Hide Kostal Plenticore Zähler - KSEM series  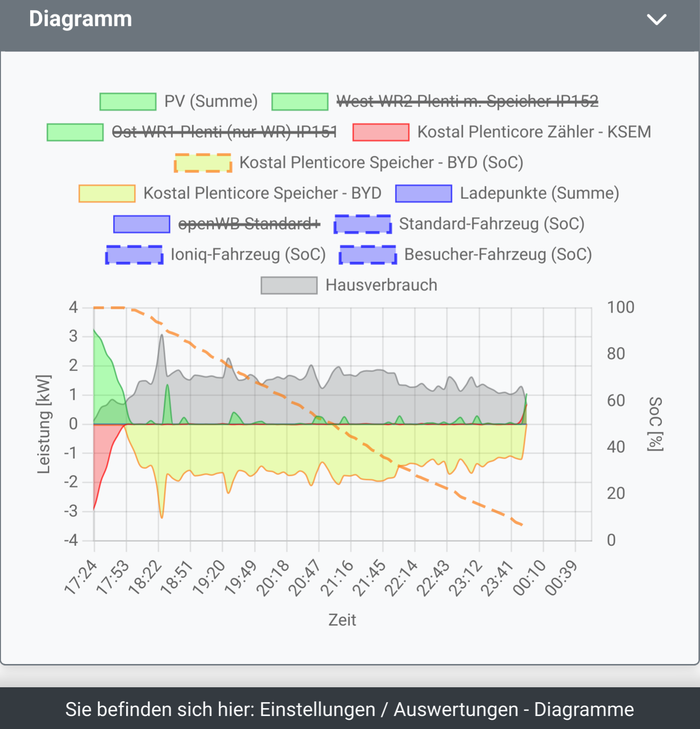534,132
